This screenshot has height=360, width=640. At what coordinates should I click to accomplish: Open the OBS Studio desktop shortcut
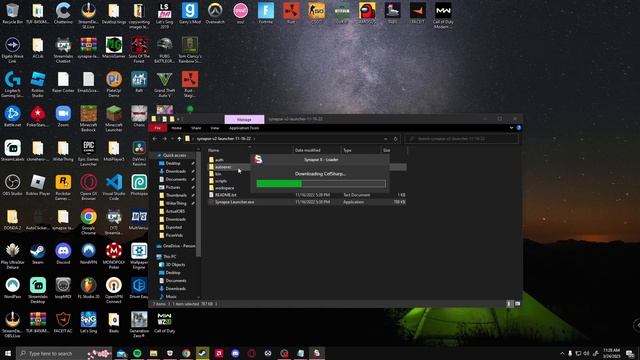pyautogui.click(x=12, y=185)
